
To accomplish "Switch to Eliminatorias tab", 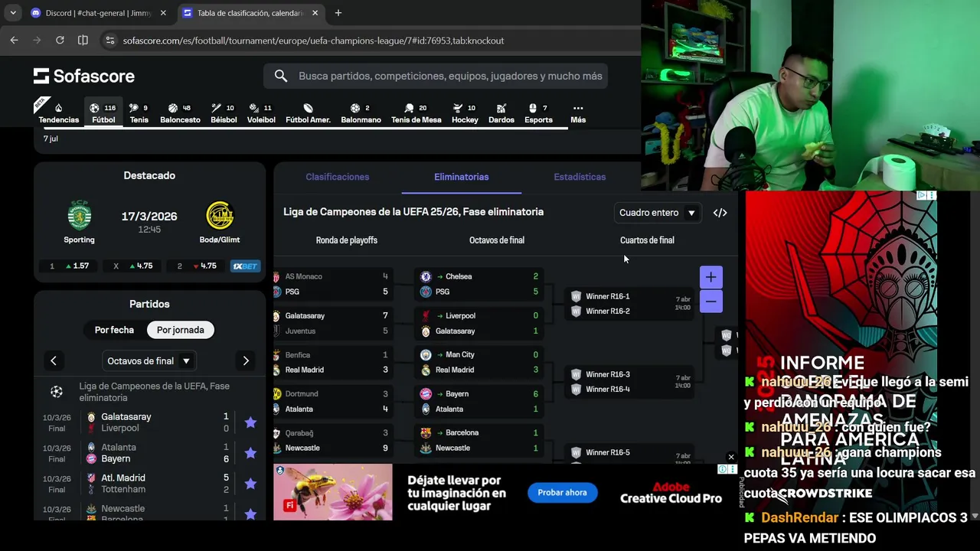I will pyautogui.click(x=461, y=177).
